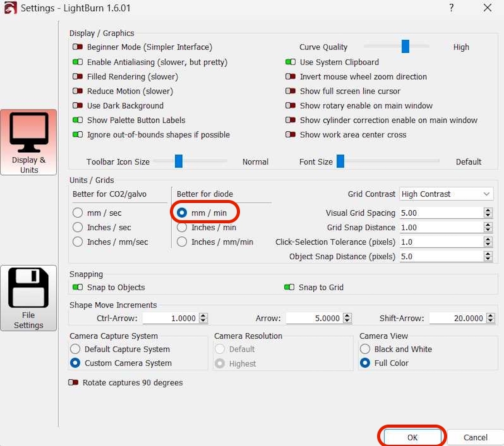Click OK to save settings
The height and width of the screenshot is (446, 504).
click(x=412, y=437)
